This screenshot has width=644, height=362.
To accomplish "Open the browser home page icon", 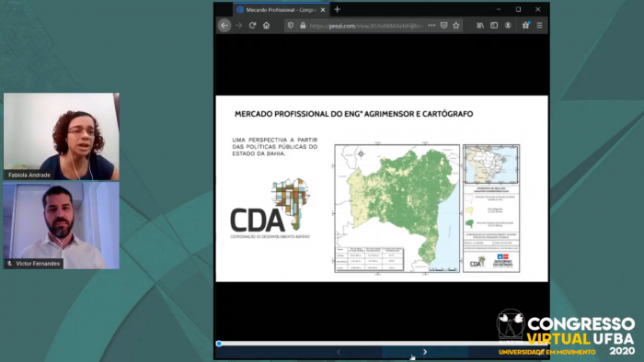I will coord(267,26).
